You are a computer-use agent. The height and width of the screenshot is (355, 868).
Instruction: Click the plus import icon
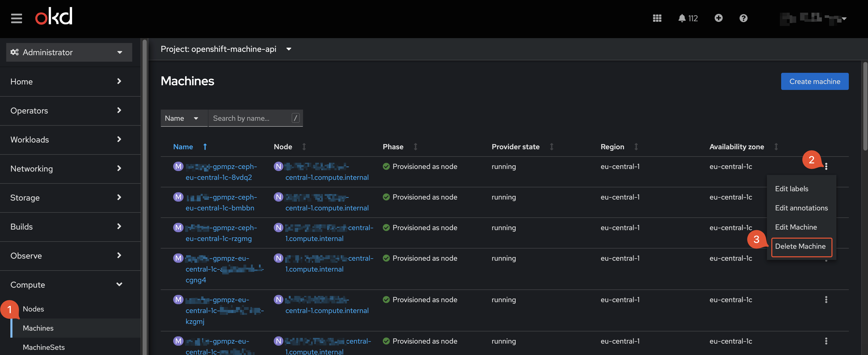(718, 18)
